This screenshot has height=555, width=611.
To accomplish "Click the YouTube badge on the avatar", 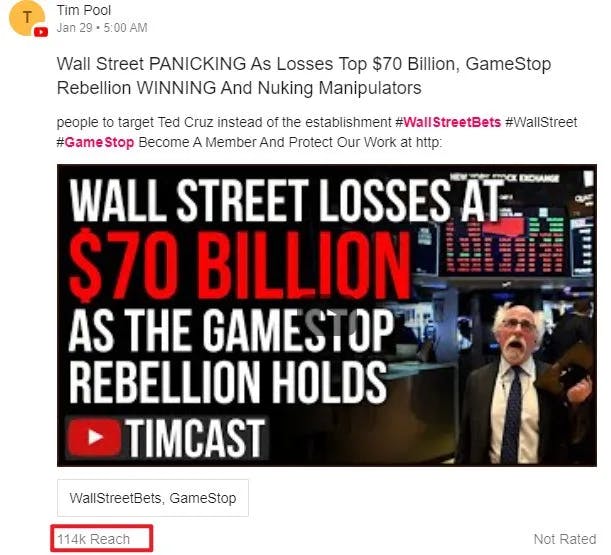I will click(x=41, y=32).
